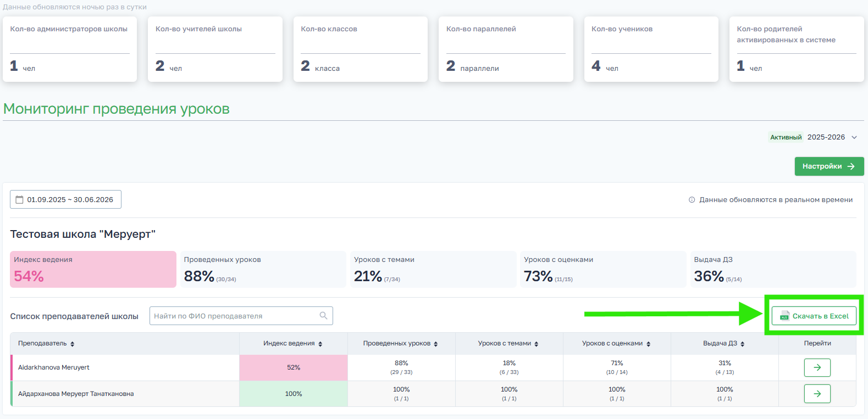The height and width of the screenshot is (419, 868).
Task: Click the info icon near real-time data note
Action: tap(692, 200)
